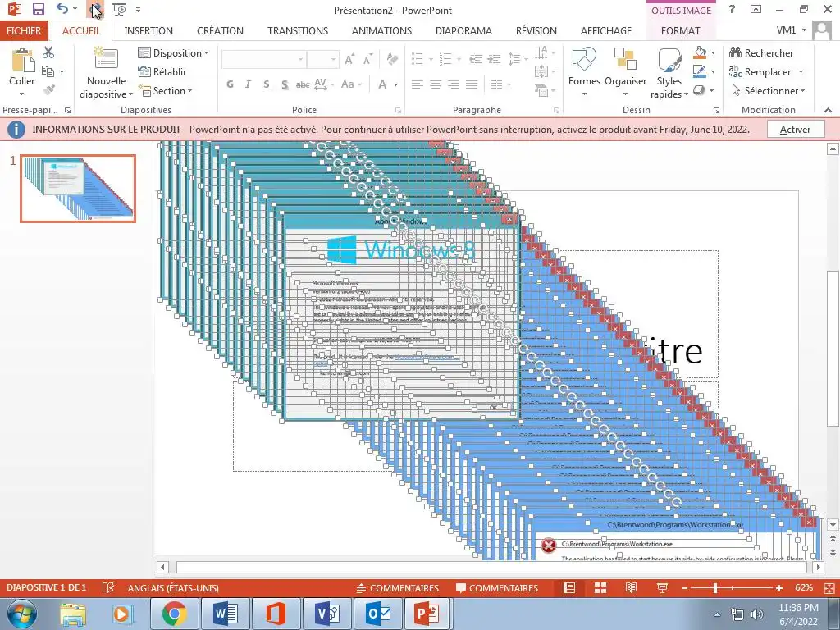Viewport: 840px width, 630px height.
Task: Start slideshow from status bar icon
Action: point(662,587)
